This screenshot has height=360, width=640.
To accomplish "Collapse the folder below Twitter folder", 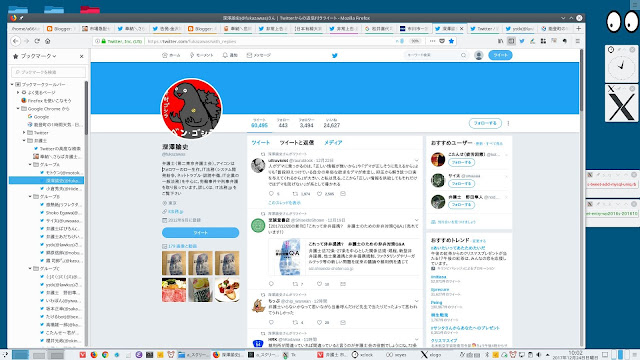I will coord(24,140).
